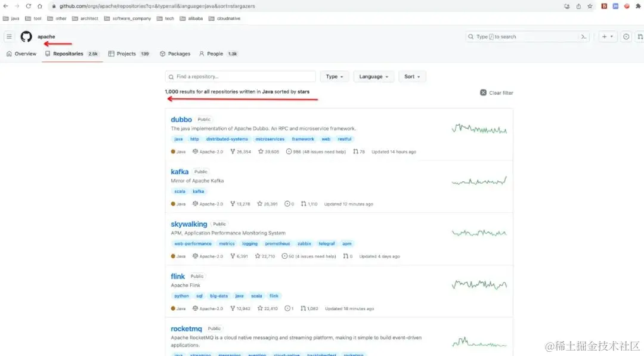
Task: Open dubbo's 986 open issues
Action: click(x=316, y=151)
